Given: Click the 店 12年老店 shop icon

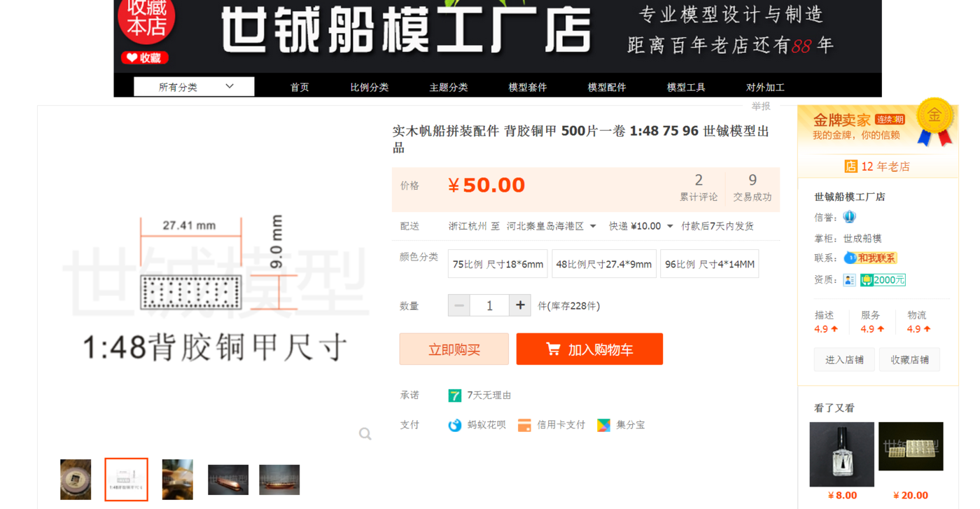Looking at the screenshot, I should click(850, 167).
